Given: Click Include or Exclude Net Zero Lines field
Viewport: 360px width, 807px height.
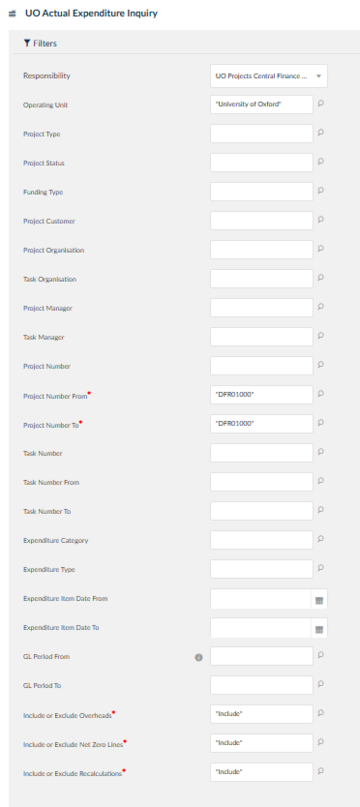Looking at the screenshot, I should [x=262, y=743].
